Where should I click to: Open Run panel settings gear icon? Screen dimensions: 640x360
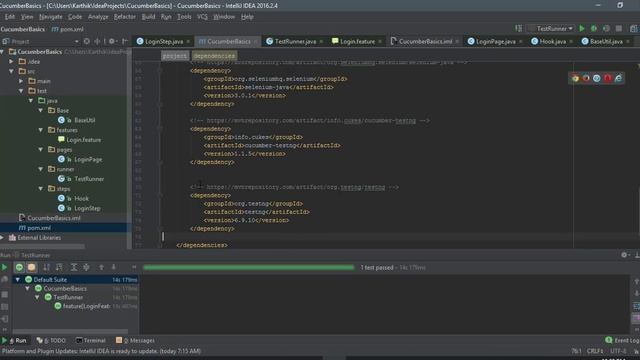tap(624, 255)
